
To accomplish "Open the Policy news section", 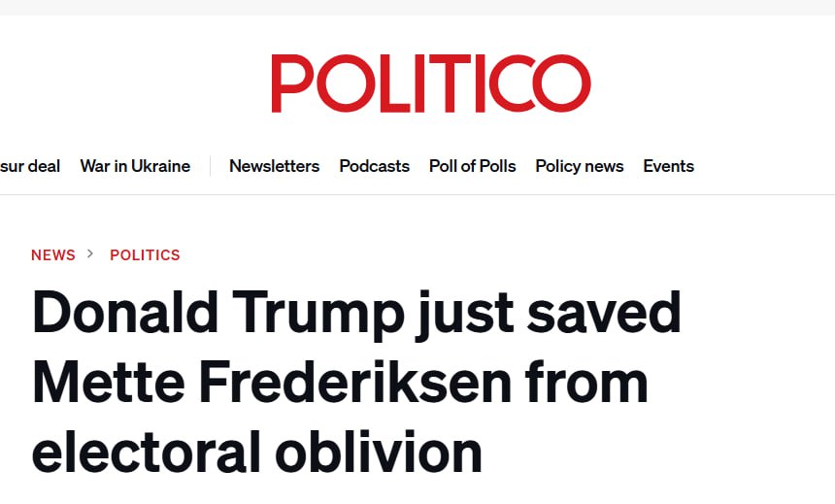I will (x=579, y=166).
